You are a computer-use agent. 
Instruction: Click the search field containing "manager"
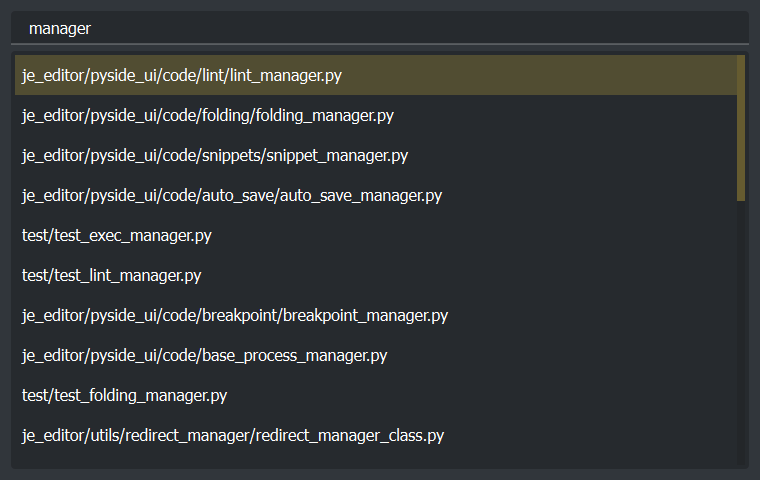(380, 28)
